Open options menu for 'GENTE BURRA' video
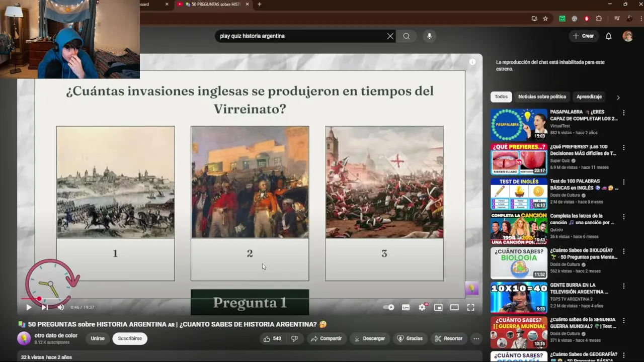 (624, 287)
